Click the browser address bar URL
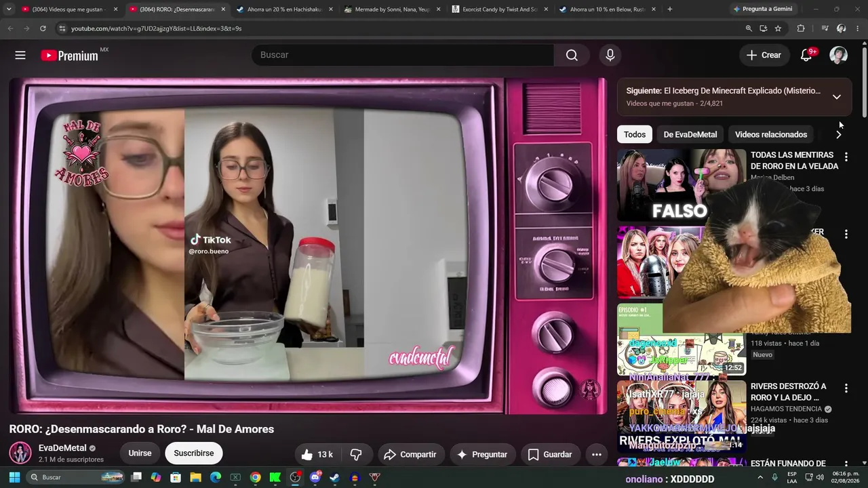Viewport: 868px width, 488px height. pos(156,28)
